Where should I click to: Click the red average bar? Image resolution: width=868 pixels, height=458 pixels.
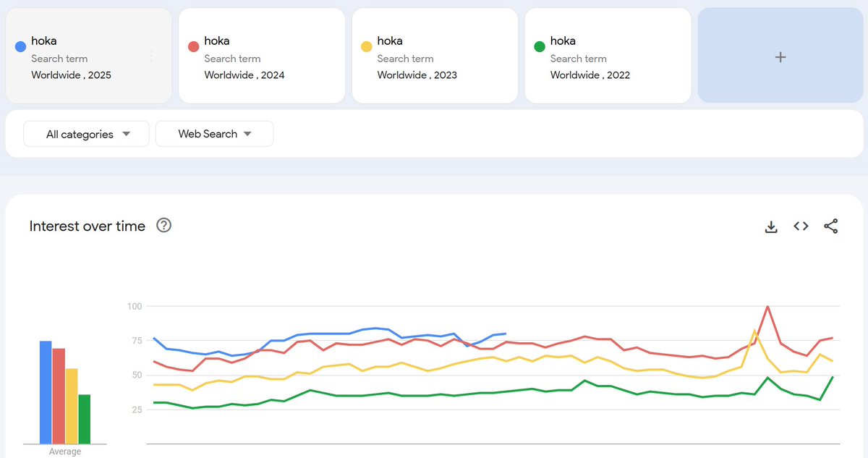(x=59, y=396)
